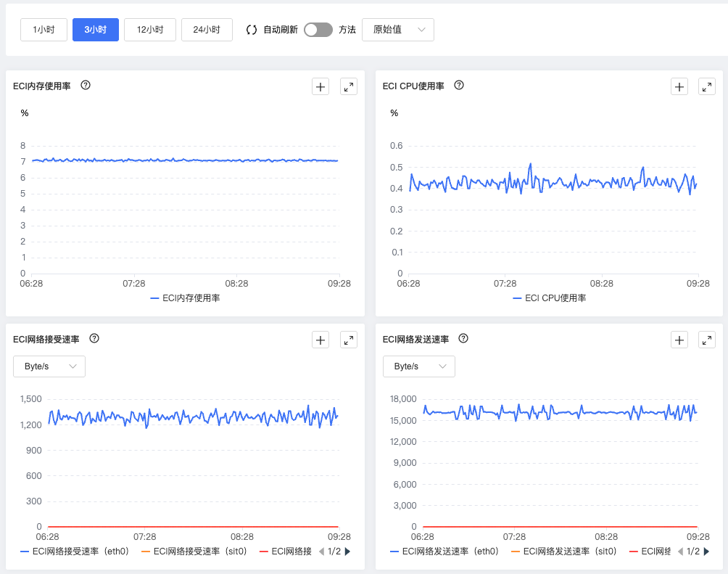The image size is (728, 574).
Task: Go to next legend page in ECI网络发送速率
Action: pos(706,552)
